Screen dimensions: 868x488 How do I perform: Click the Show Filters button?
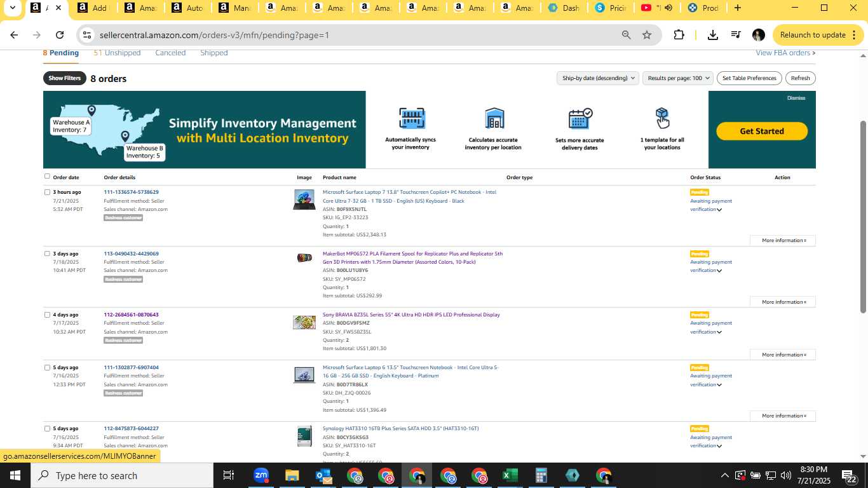pos(64,78)
